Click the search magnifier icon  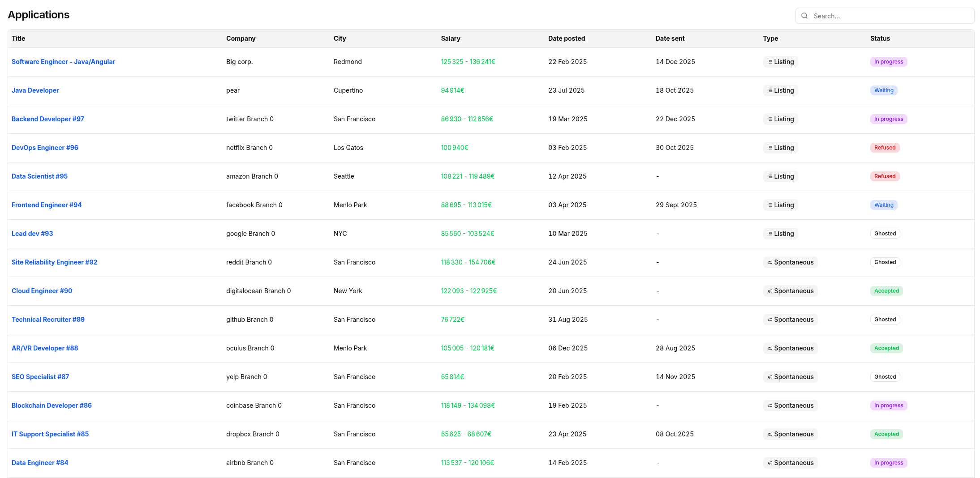click(804, 16)
